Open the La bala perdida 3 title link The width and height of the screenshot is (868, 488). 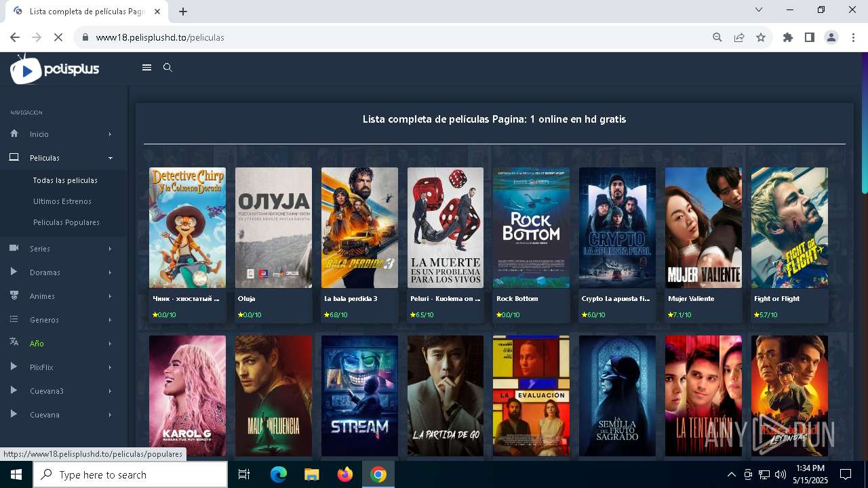(351, 298)
